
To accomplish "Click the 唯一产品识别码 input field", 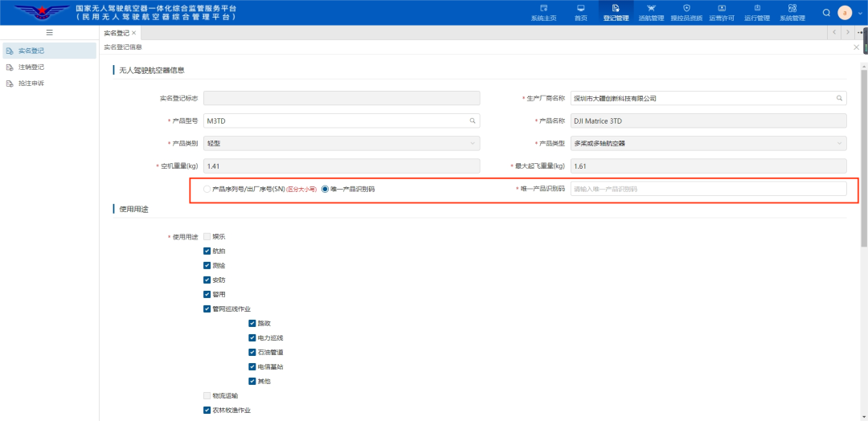I will pos(709,189).
